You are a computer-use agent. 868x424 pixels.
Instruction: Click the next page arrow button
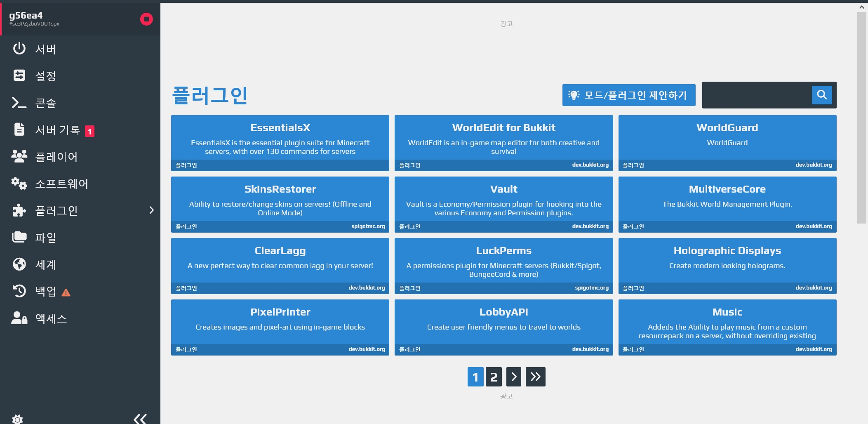coord(514,377)
